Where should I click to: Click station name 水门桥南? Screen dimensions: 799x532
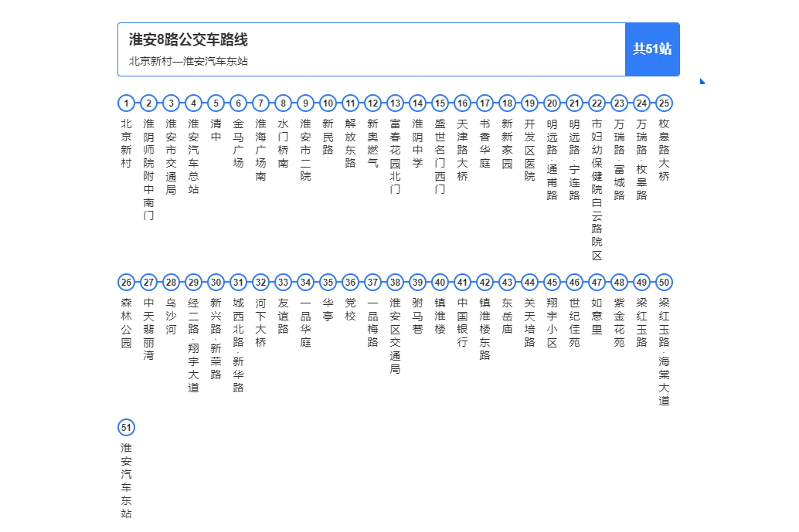[x=284, y=144]
